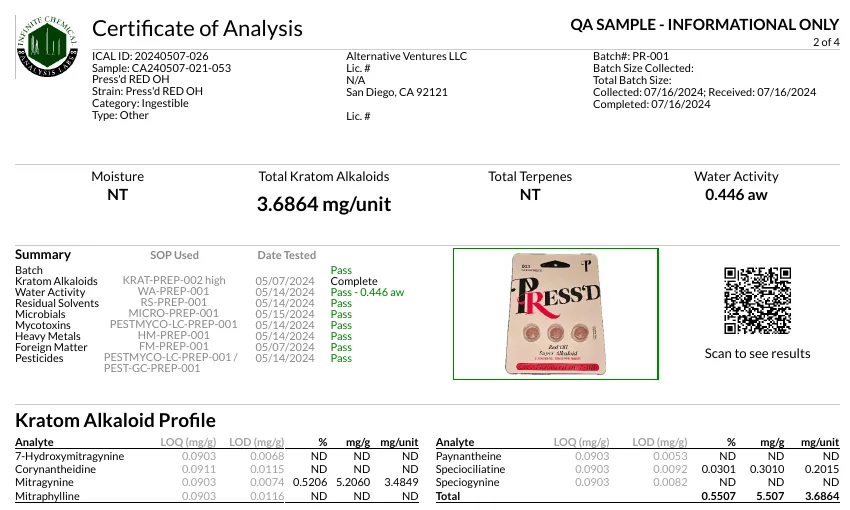
Task: Click the Foreign Matter row label
Action: pos(51,347)
